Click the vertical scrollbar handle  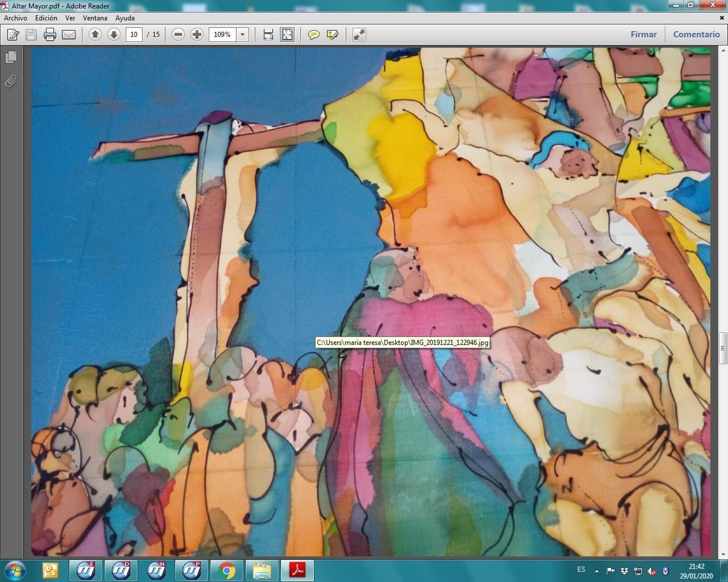723,348
